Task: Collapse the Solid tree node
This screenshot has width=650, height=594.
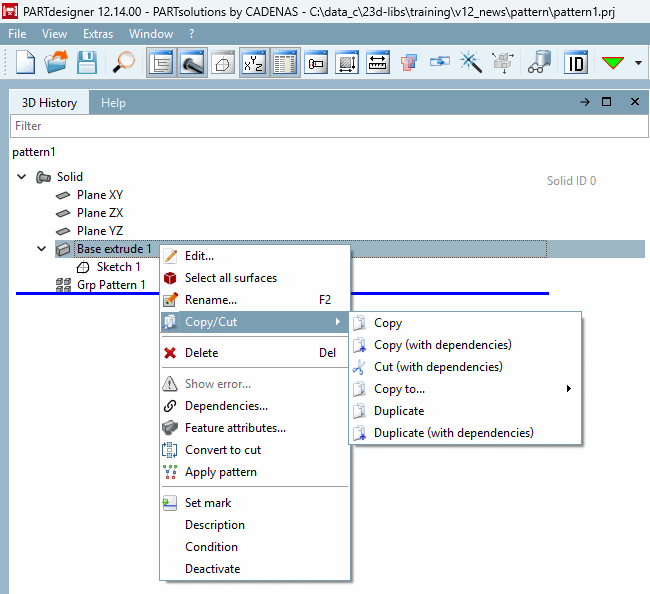Action: point(22,177)
